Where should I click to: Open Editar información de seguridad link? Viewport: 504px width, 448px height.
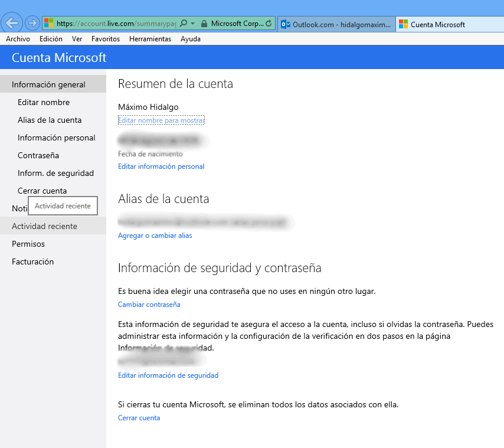pos(168,375)
